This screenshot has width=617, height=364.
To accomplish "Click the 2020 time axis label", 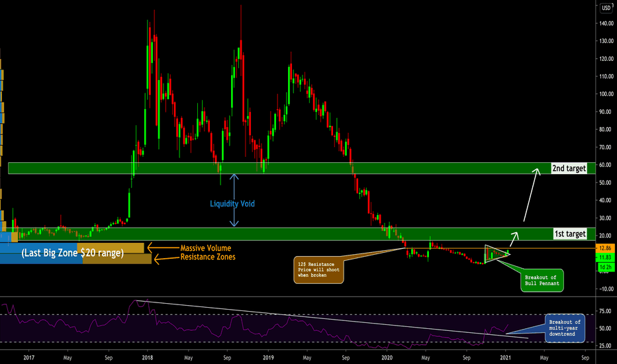I will (387, 357).
